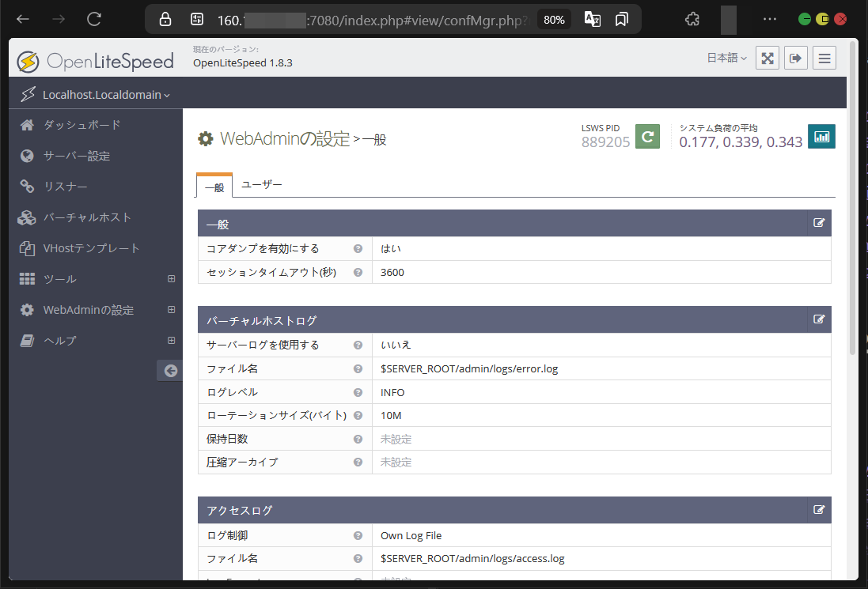Show help for ローテーションサイズ(バイト)

coord(358,415)
